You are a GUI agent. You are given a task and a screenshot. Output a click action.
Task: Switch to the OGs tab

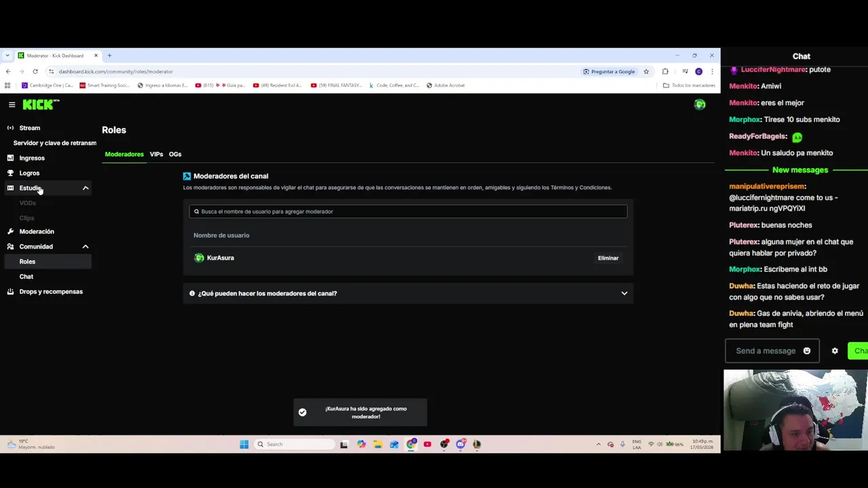[x=175, y=154]
